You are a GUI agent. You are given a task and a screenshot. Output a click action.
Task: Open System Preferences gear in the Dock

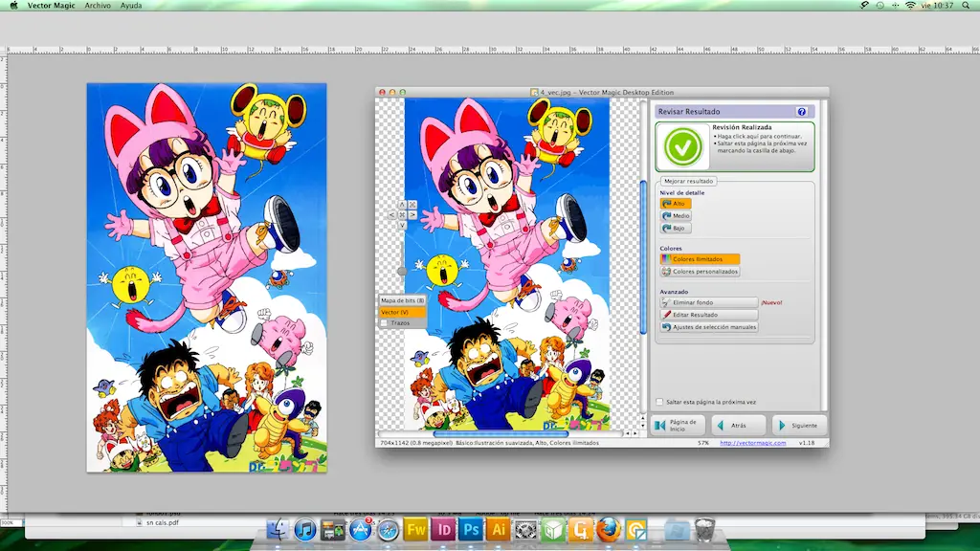(x=525, y=530)
